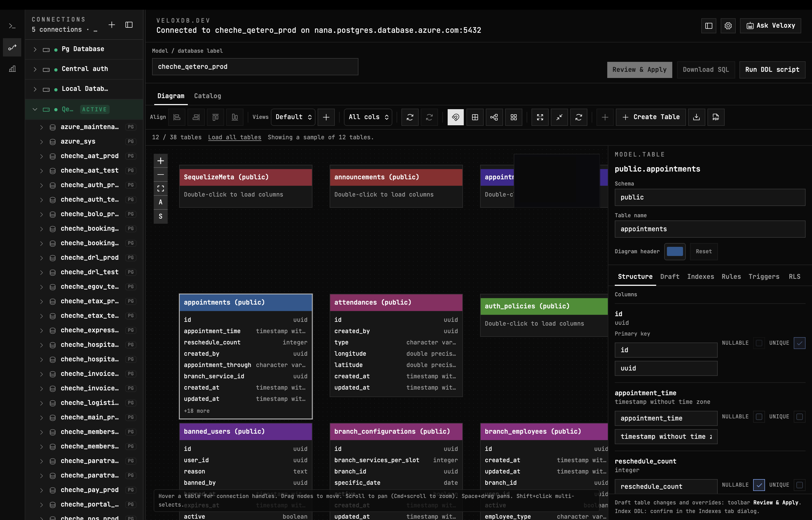Open settings gear icon in header
The width and height of the screenshot is (812, 520).
(x=728, y=26)
